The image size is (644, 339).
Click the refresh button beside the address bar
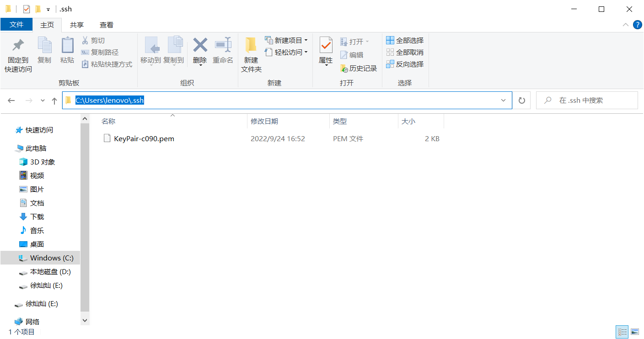pos(521,100)
